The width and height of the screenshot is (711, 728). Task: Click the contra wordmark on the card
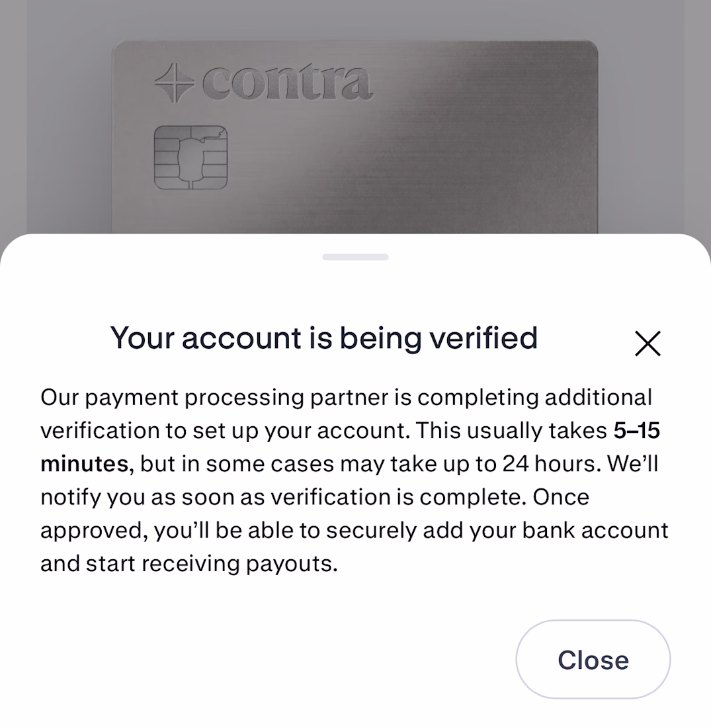point(287,83)
